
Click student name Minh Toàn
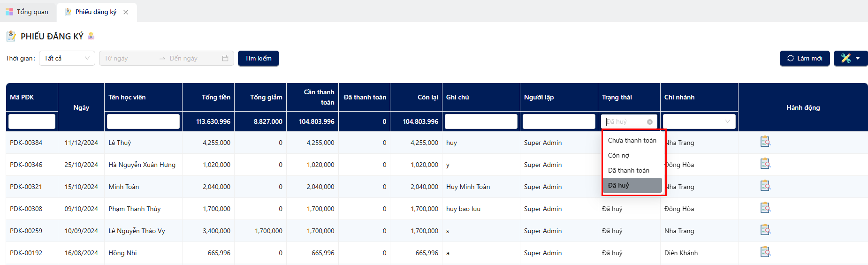pyautogui.click(x=124, y=187)
